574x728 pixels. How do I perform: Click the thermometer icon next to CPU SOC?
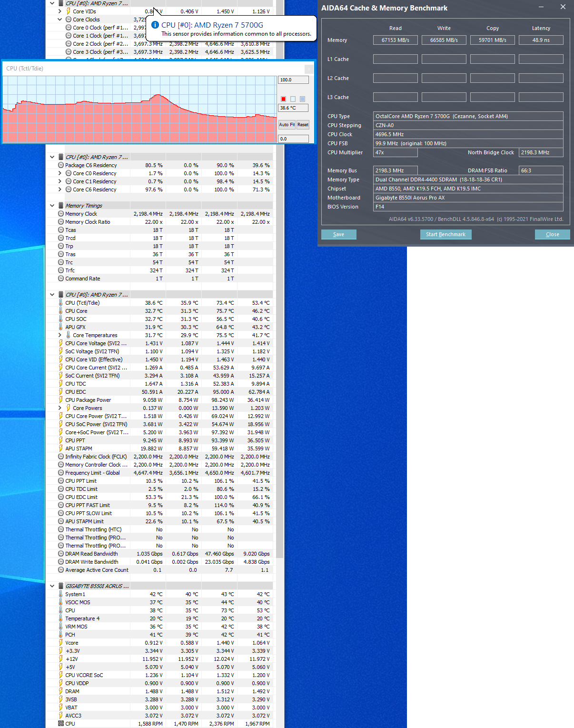[61, 319]
